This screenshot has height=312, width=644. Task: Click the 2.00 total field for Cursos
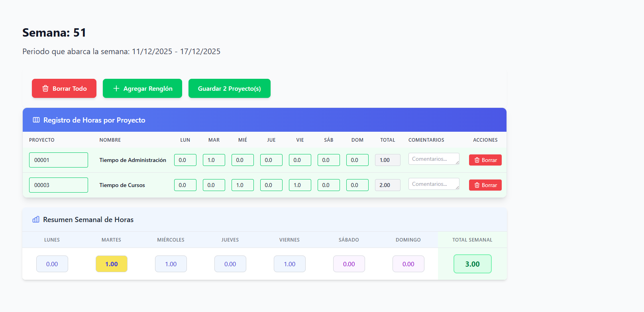pyautogui.click(x=387, y=185)
